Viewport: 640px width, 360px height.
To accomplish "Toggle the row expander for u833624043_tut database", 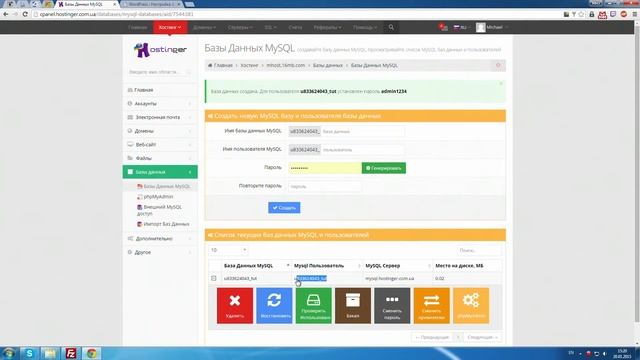I will click(x=213, y=278).
